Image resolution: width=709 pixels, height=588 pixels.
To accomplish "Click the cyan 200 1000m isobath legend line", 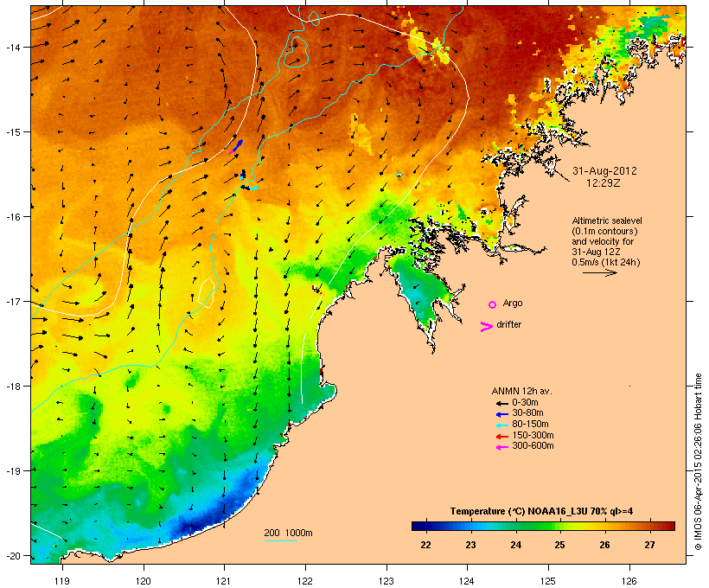I will pyautogui.click(x=280, y=540).
